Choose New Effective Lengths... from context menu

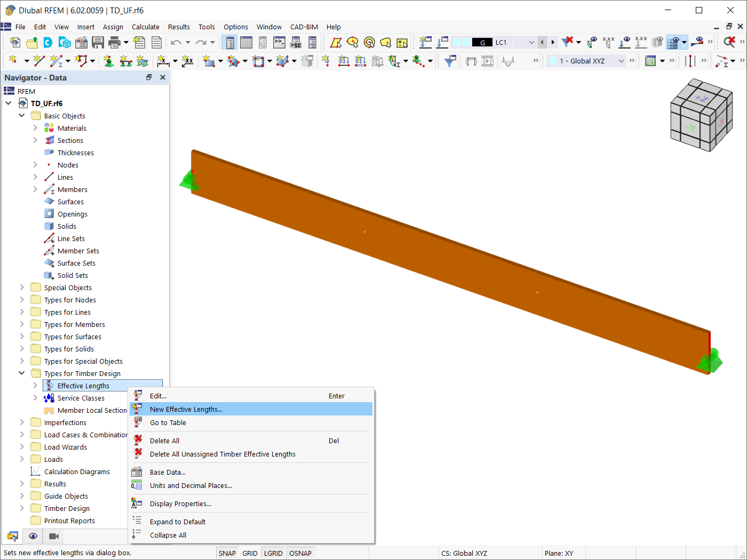(x=251, y=409)
